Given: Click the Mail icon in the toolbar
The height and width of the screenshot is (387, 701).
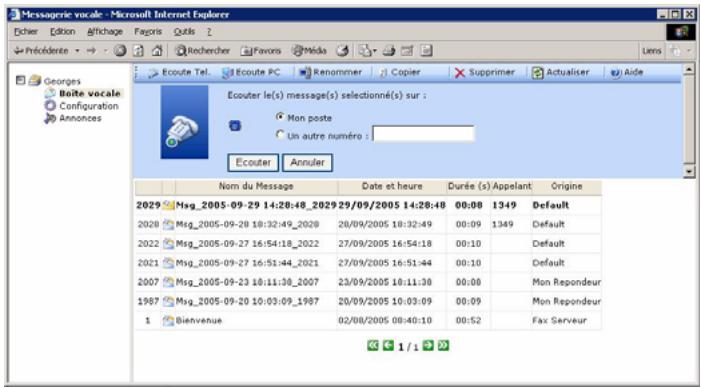Looking at the screenshot, I should pos(366,51).
